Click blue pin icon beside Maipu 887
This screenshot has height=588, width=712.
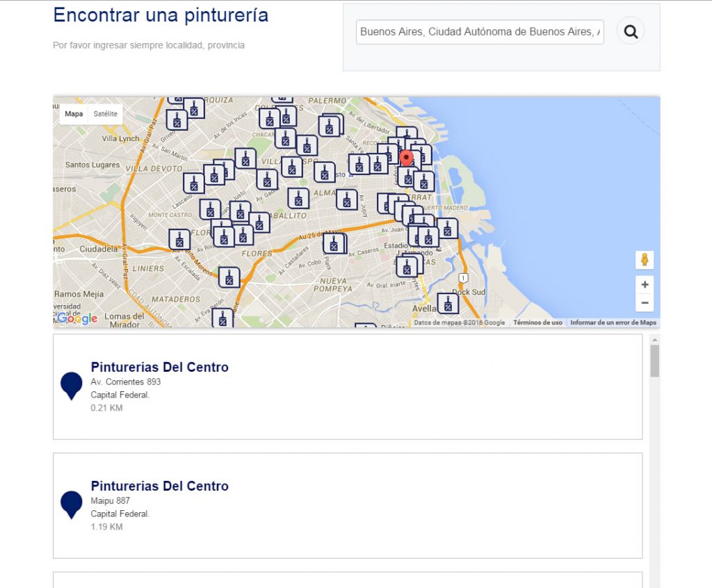tap(72, 504)
